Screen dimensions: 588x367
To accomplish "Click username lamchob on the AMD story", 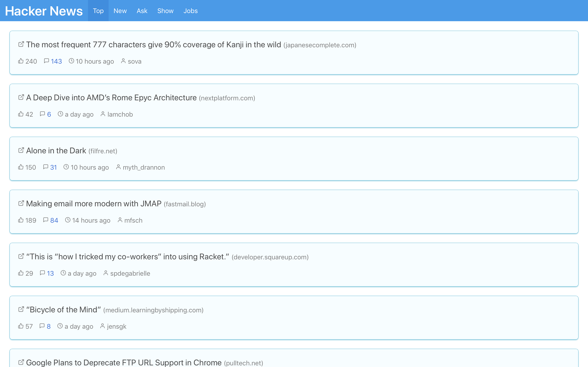I will coord(120,114).
